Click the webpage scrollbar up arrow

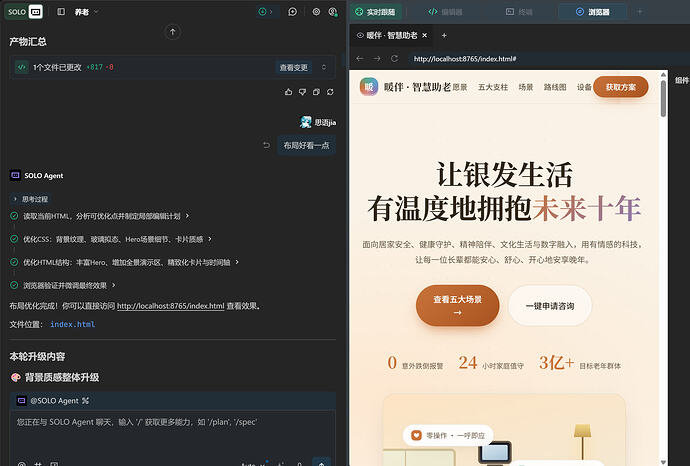(663, 75)
